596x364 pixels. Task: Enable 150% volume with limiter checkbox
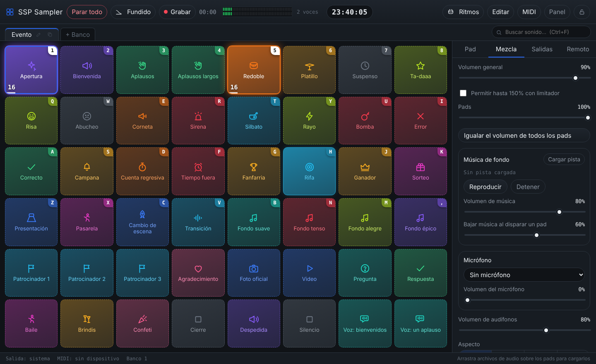463,93
